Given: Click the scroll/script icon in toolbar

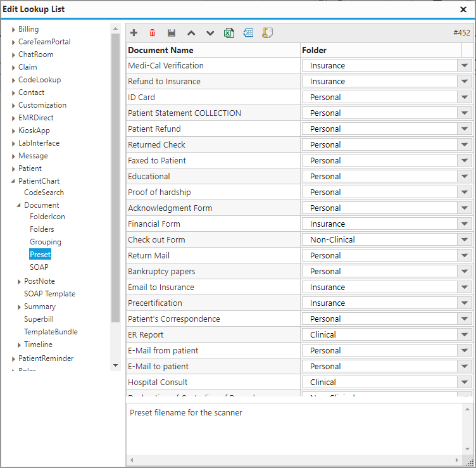Looking at the screenshot, I should (x=268, y=33).
